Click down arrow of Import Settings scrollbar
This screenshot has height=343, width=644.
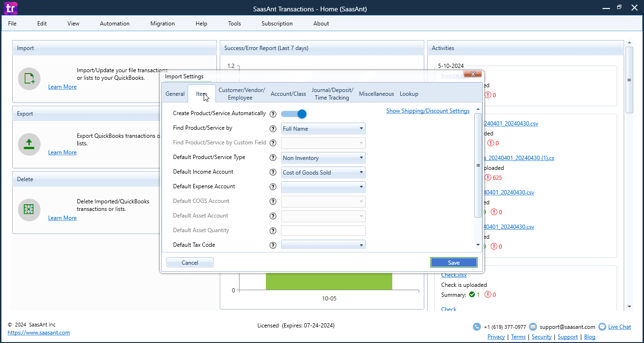[478, 245]
